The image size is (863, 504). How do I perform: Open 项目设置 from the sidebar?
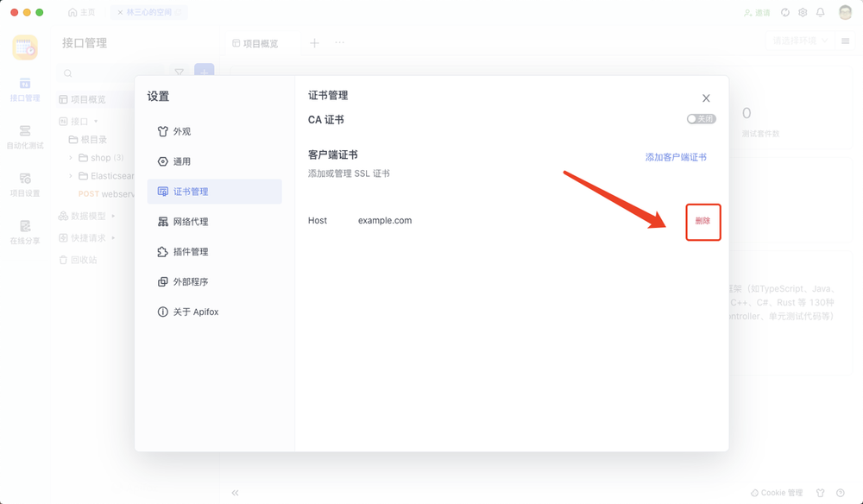25,184
